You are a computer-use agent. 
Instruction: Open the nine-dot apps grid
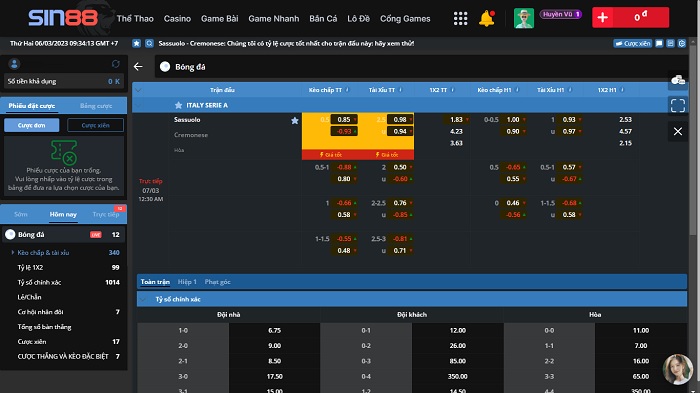460,18
